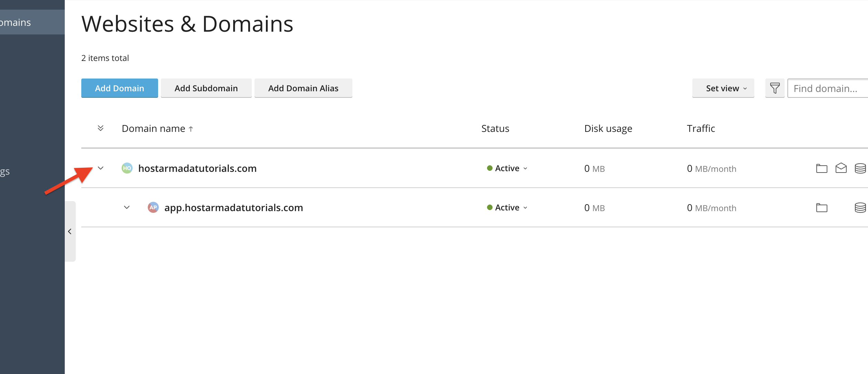Collapse the sidebar with the arrow handle
Screen dimensions: 868x374
point(70,231)
